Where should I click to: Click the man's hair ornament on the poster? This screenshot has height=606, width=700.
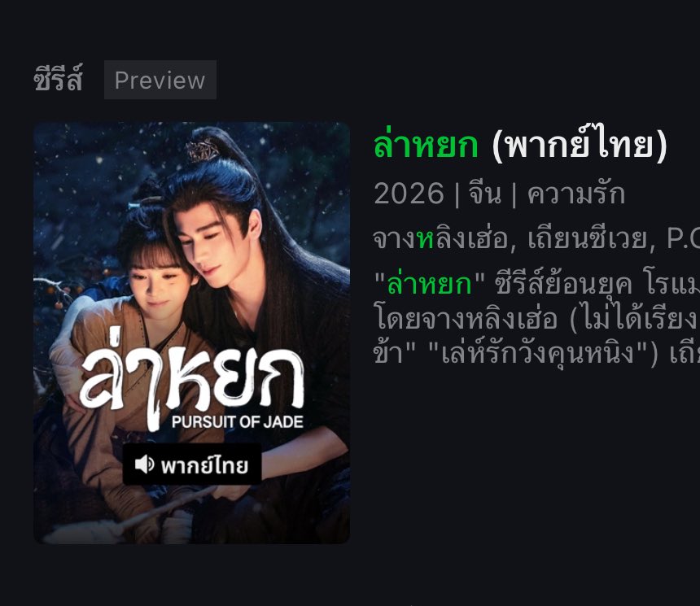point(203,150)
